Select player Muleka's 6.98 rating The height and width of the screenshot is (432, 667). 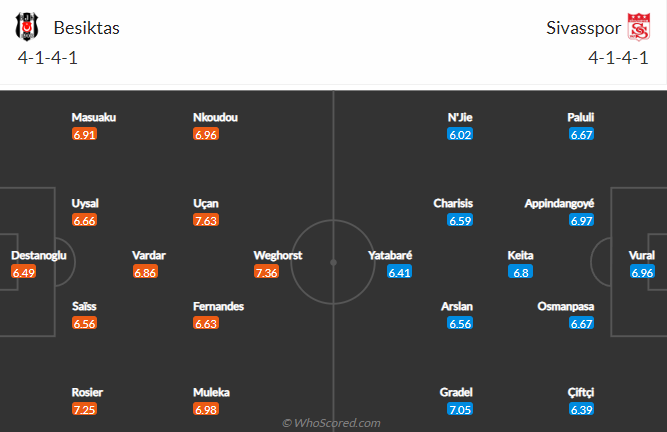point(206,409)
